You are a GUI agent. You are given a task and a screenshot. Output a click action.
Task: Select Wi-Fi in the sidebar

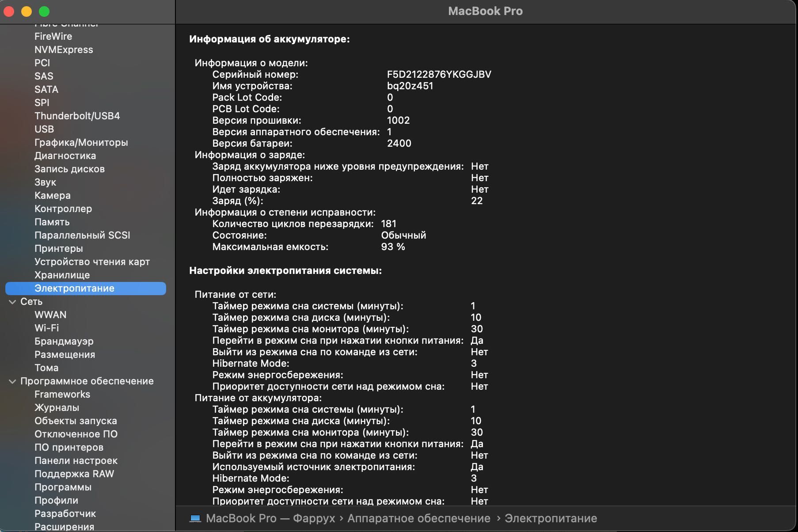(x=46, y=328)
